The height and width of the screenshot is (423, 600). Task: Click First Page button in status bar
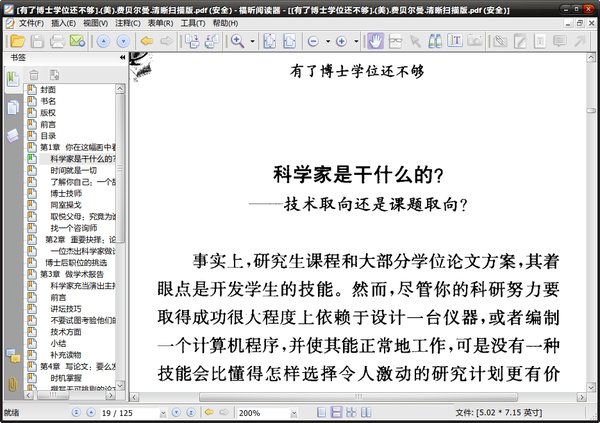click(x=76, y=412)
